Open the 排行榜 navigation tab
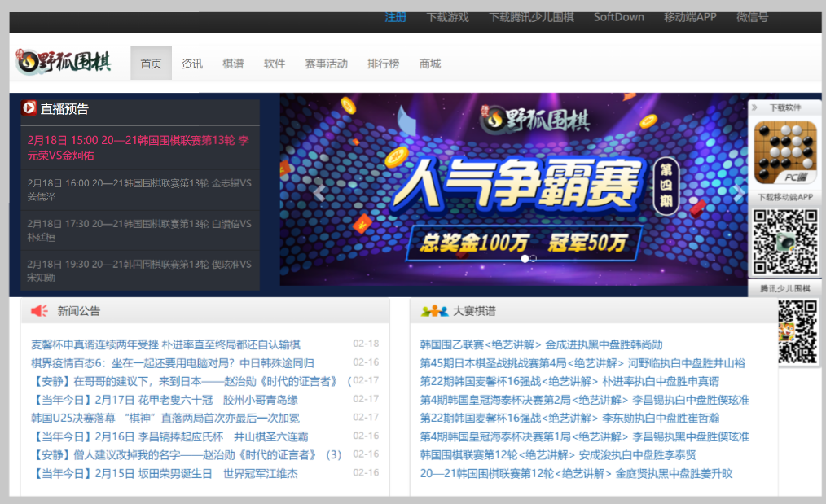Screen dimensions: 826x504 pyautogui.click(x=383, y=64)
